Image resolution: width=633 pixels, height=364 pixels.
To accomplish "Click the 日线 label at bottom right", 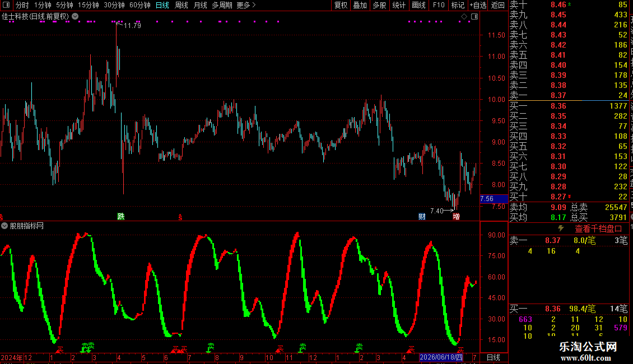I will (x=494, y=357).
